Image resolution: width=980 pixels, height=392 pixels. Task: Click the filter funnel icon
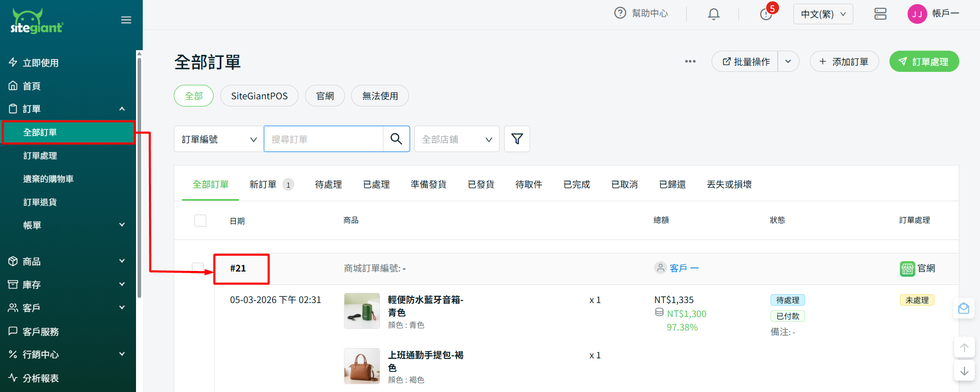[x=517, y=139]
